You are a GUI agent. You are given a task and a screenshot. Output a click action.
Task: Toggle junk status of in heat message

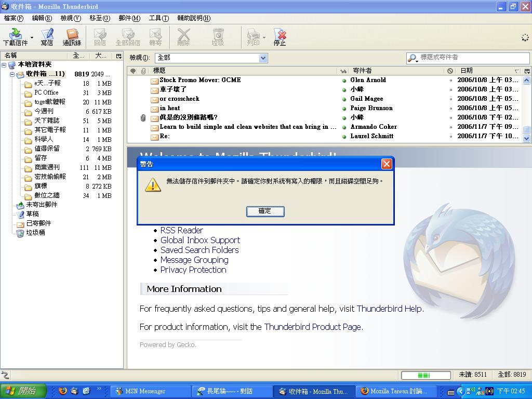point(450,109)
